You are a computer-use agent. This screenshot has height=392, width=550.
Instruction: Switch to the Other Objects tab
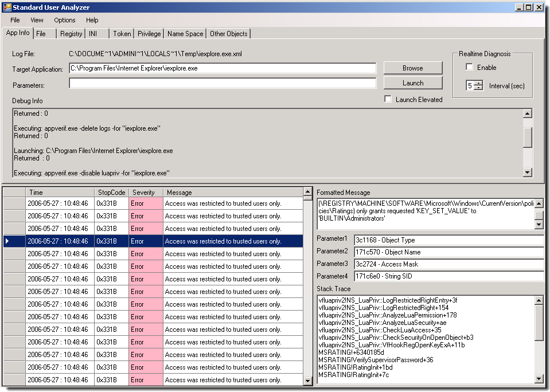pos(228,33)
